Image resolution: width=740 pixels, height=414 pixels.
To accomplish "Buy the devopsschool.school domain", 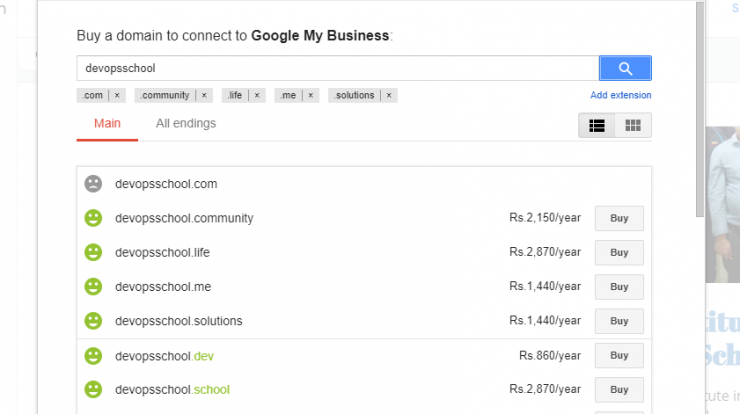I will tap(619, 389).
